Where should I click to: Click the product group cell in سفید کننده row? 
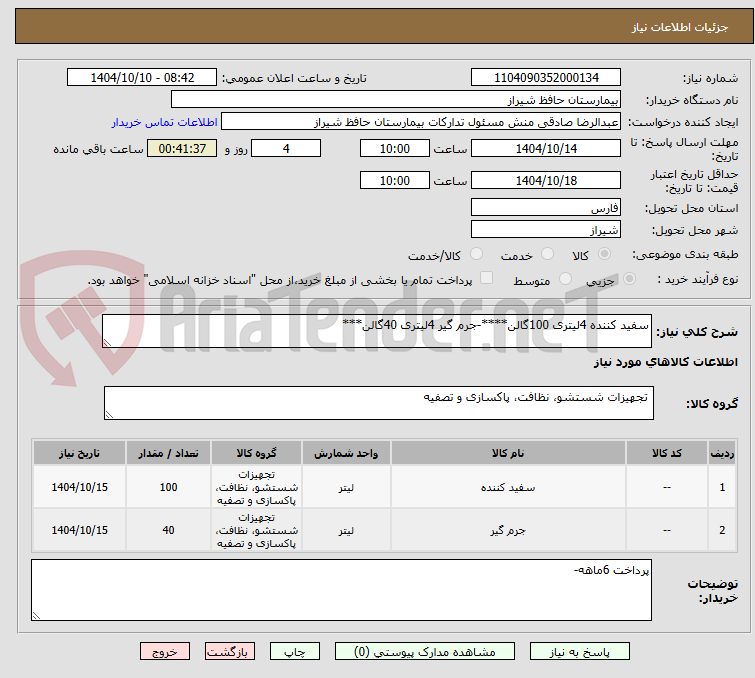256,487
